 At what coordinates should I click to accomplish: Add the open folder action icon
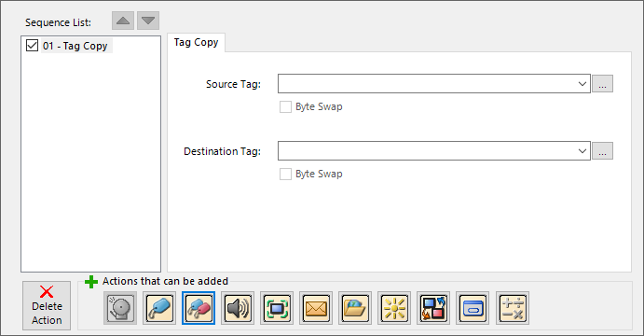pos(355,308)
